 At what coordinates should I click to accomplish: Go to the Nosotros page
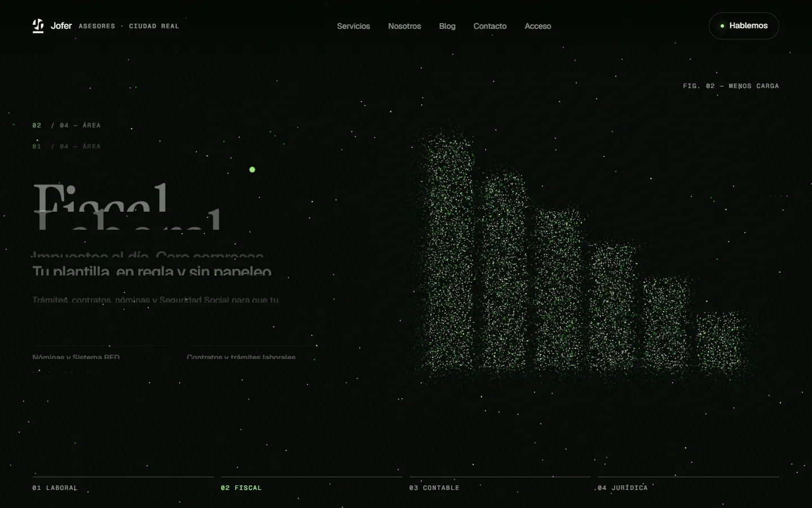[x=404, y=26]
